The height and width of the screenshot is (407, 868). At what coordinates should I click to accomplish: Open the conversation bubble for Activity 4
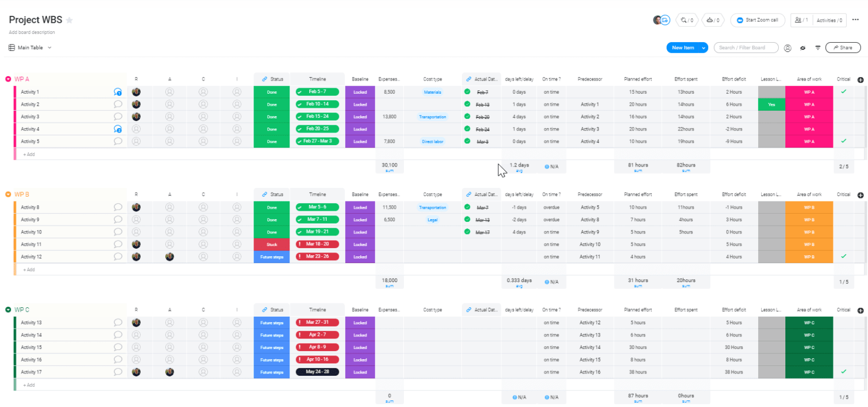(x=118, y=129)
